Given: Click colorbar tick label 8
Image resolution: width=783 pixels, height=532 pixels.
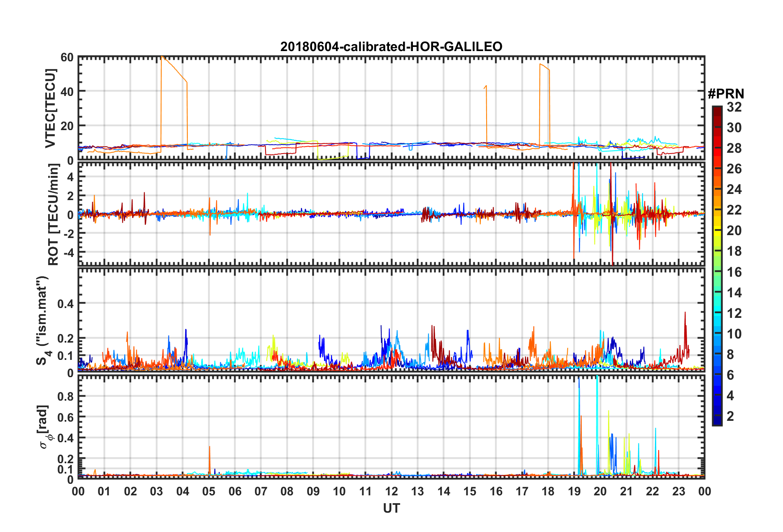Looking at the screenshot, I should (730, 355).
